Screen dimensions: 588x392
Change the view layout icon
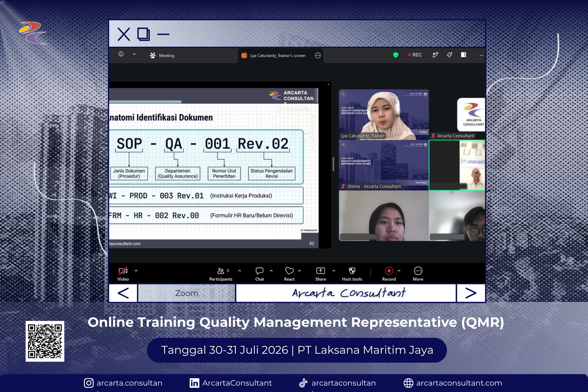point(464,55)
